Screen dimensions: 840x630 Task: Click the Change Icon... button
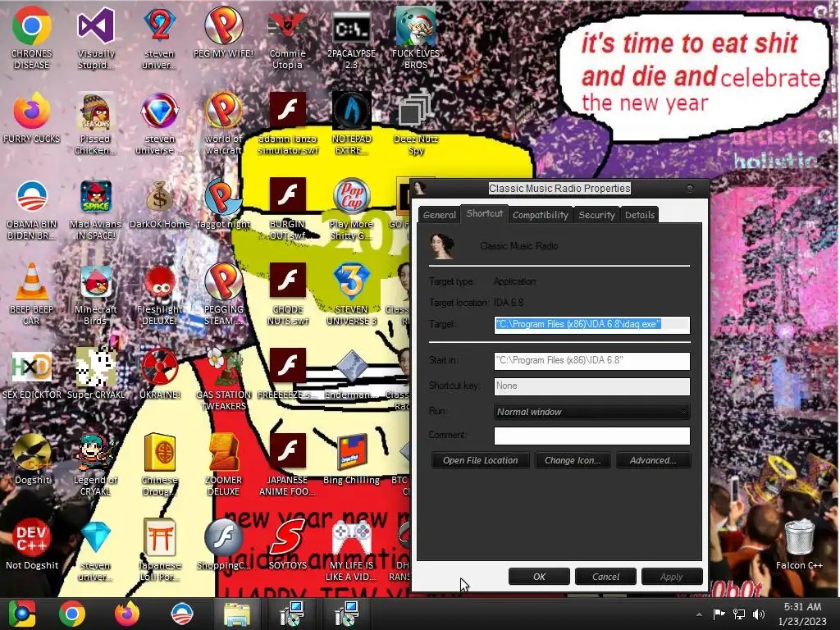tap(573, 460)
